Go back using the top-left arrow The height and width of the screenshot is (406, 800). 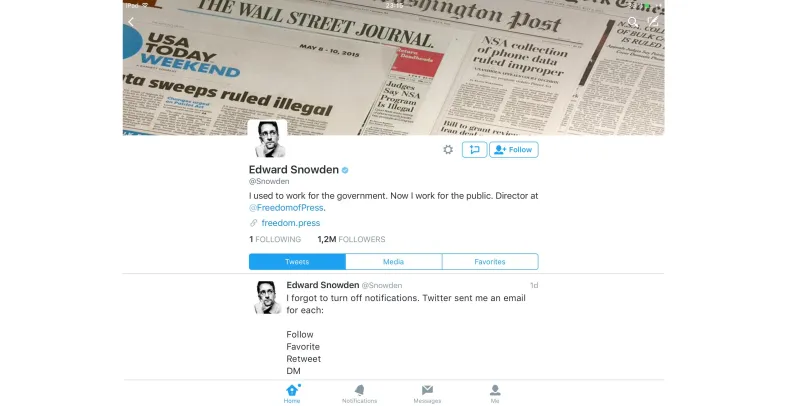[131, 22]
